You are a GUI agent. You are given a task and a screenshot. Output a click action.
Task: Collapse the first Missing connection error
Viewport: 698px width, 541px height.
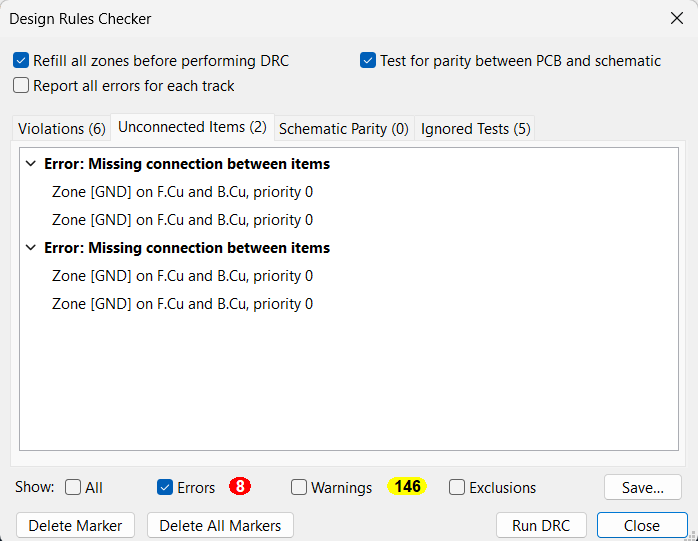tap(31, 164)
